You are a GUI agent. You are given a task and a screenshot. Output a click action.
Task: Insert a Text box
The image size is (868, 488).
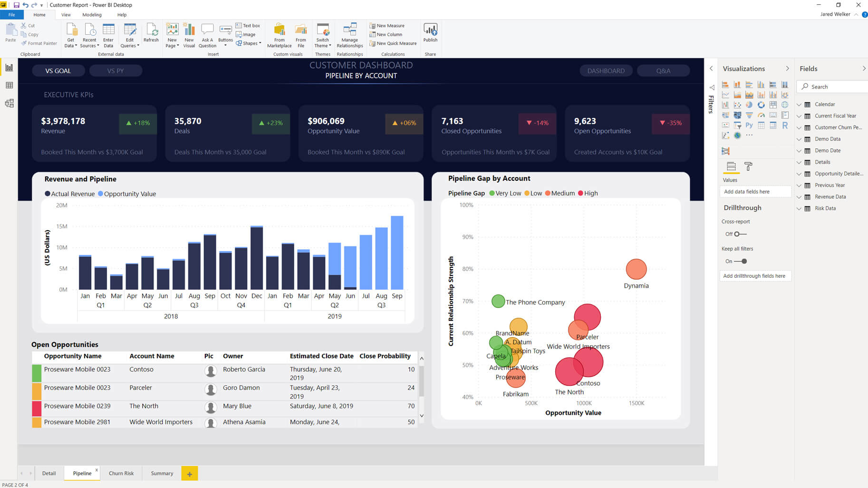tap(248, 26)
